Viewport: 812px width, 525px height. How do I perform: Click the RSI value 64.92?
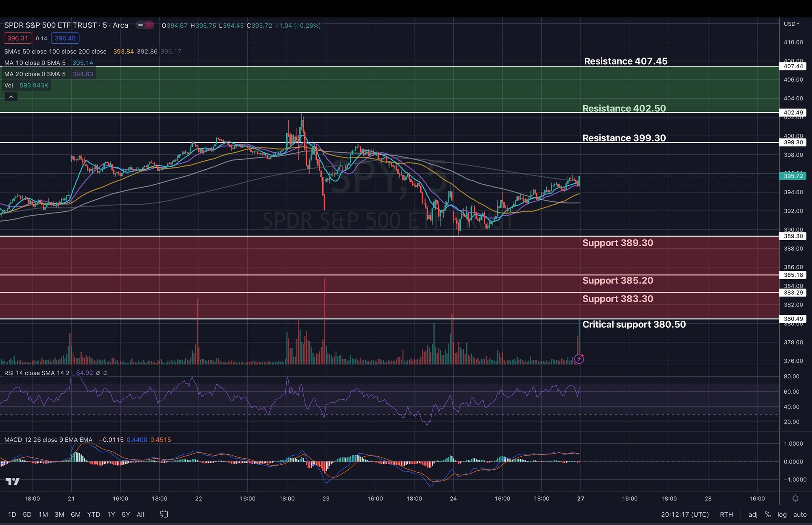pos(84,373)
